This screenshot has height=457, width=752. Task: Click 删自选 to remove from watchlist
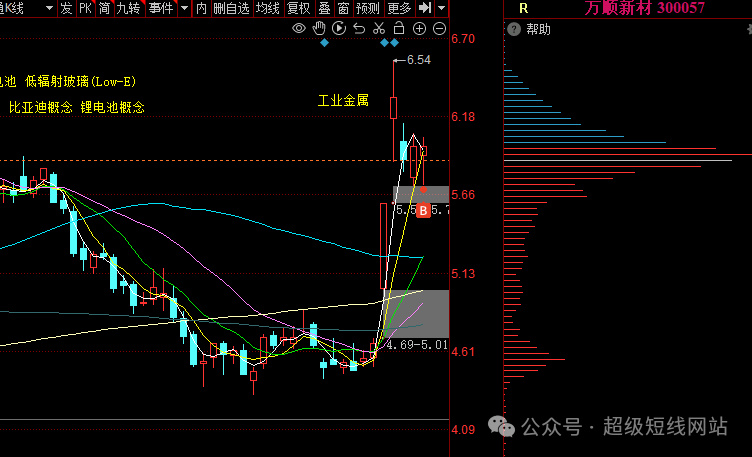232,8
